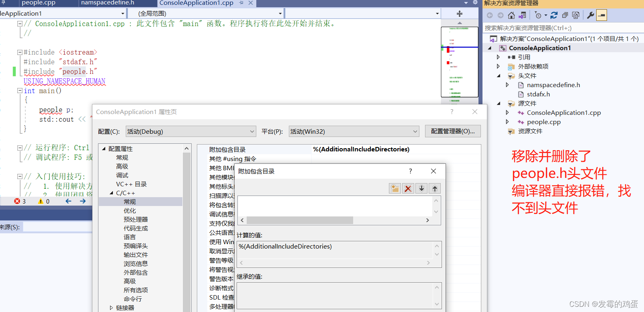Select namspacedefine.h in Solution Explorer
The image size is (644, 312).
point(553,85)
